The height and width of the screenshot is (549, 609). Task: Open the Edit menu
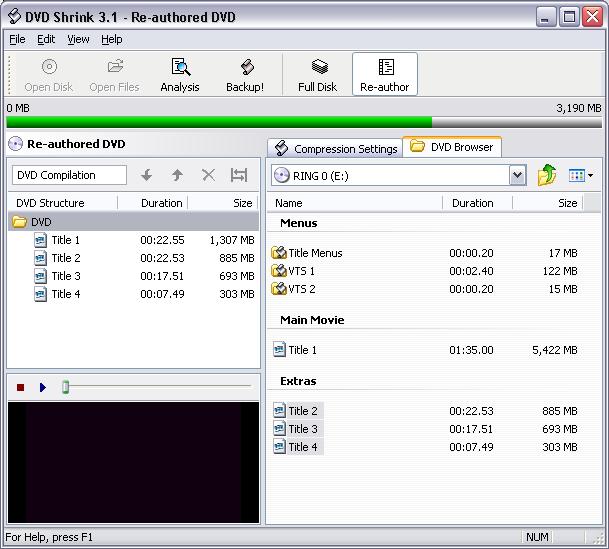tap(46, 39)
